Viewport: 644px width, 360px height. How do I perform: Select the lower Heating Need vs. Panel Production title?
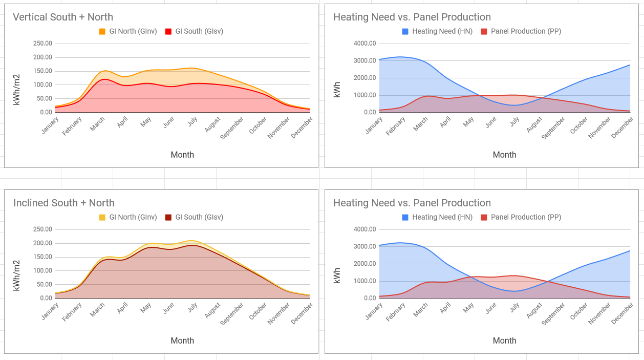tap(412, 203)
